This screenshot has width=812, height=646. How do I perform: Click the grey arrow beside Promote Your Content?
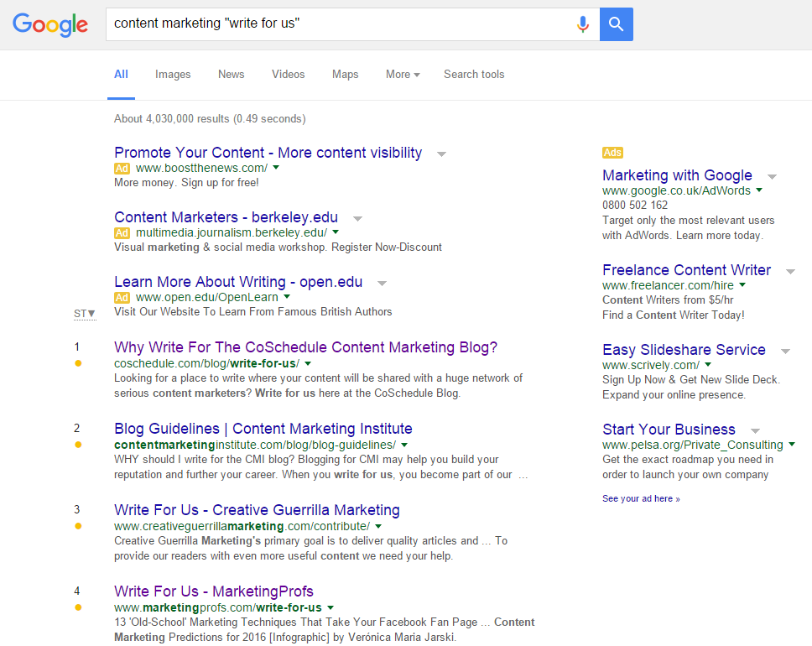coord(441,154)
